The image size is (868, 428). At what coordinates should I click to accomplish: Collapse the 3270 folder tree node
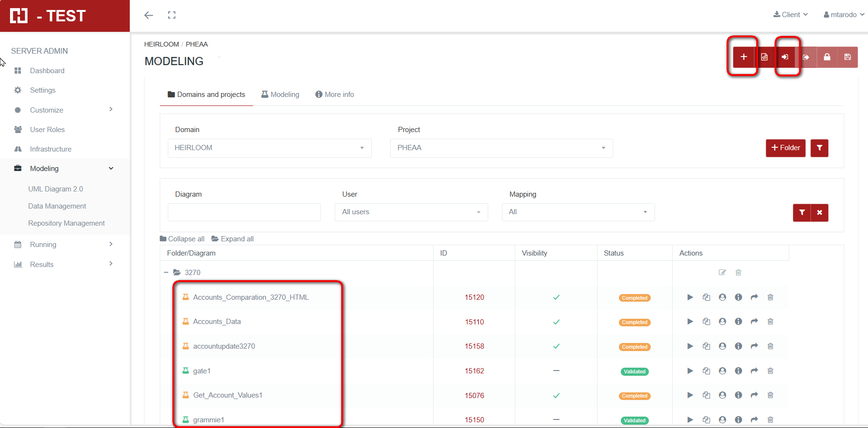pyautogui.click(x=166, y=273)
